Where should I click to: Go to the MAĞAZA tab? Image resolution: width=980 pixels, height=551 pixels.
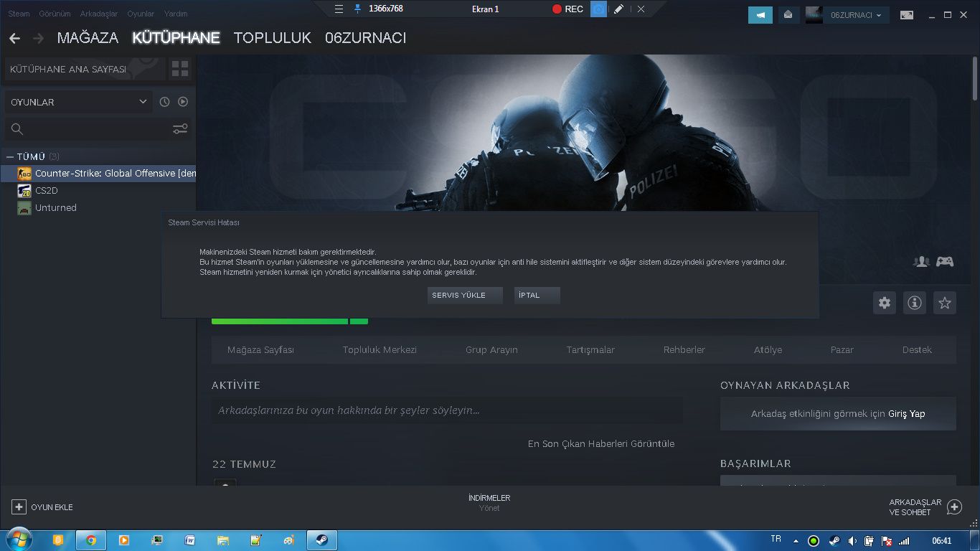pos(88,38)
